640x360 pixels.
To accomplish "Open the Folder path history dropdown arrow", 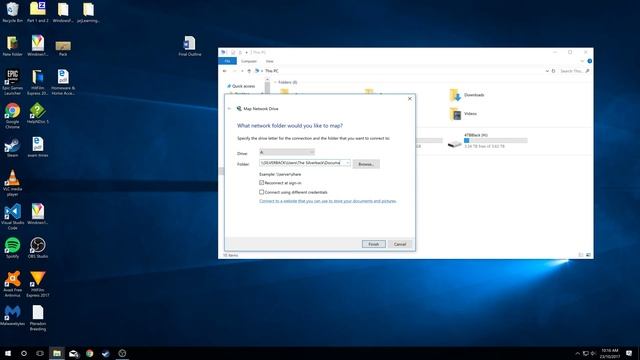I will coord(347,163).
